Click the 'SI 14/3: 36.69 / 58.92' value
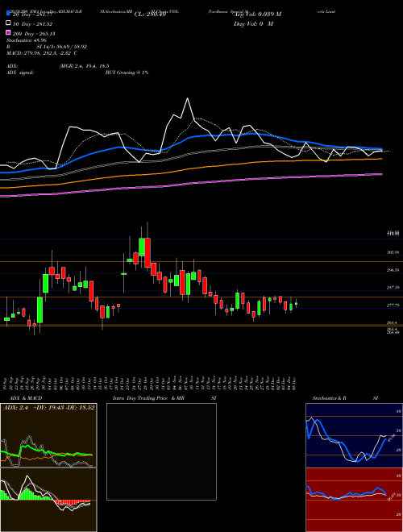403x532 pixels. 62,47
